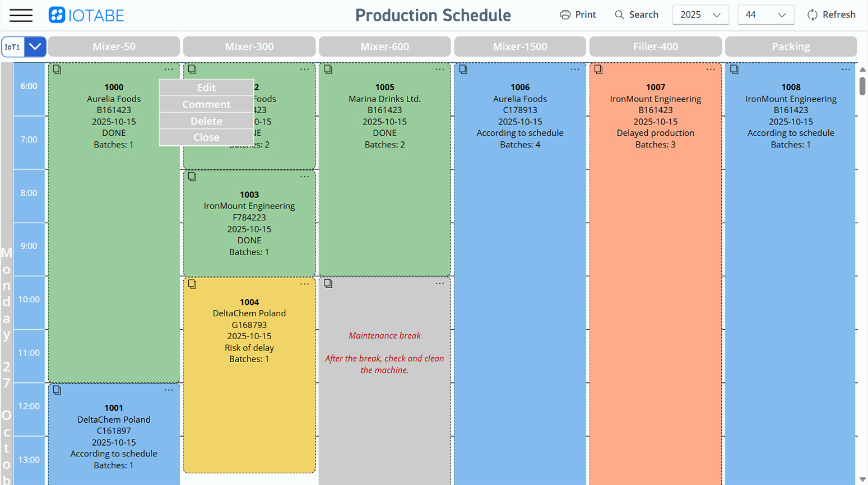This screenshot has width=868, height=485.
Task: Click the IOTABE logo icon
Action: click(x=55, y=15)
